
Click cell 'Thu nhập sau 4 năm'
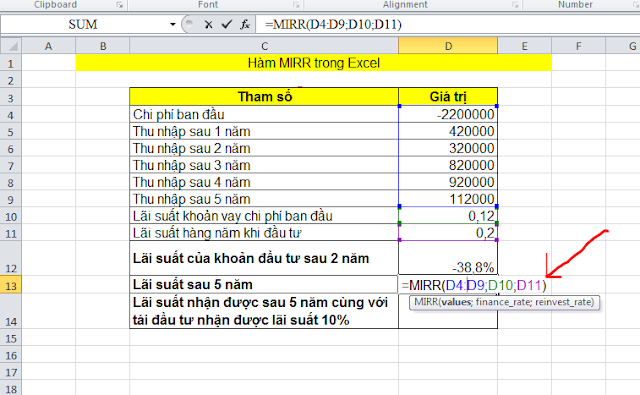[264, 182]
